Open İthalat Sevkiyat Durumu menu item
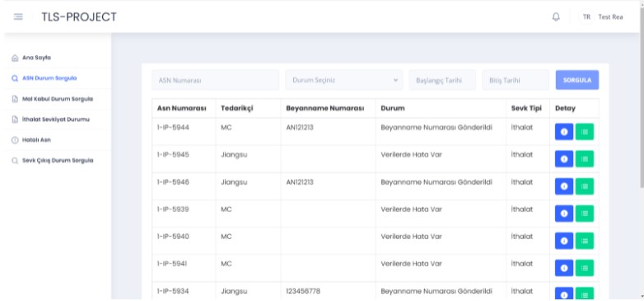The width and height of the screenshot is (644, 301). (x=56, y=120)
